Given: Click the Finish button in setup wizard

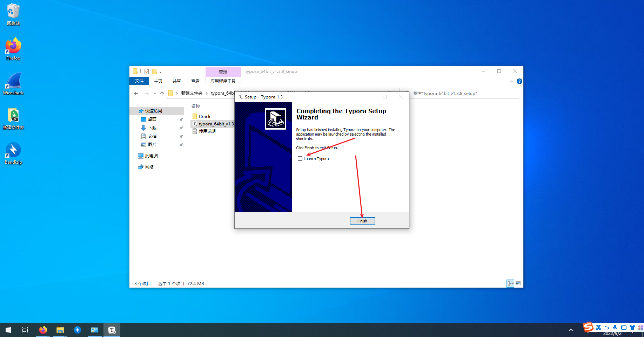Looking at the screenshot, I should click(x=362, y=221).
